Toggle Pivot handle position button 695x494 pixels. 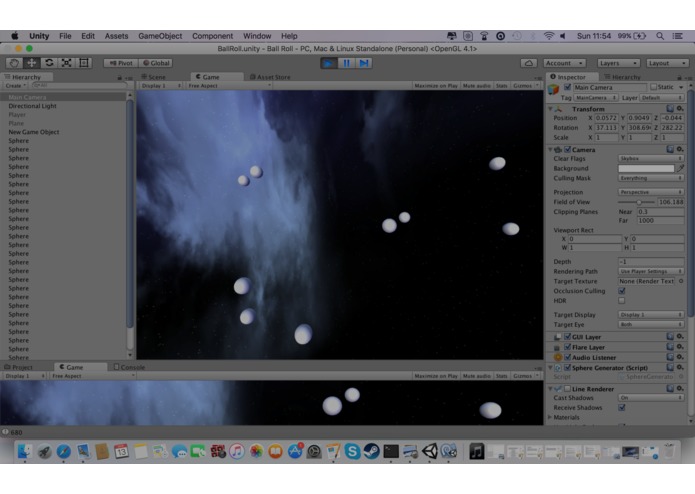pos(121,63)
